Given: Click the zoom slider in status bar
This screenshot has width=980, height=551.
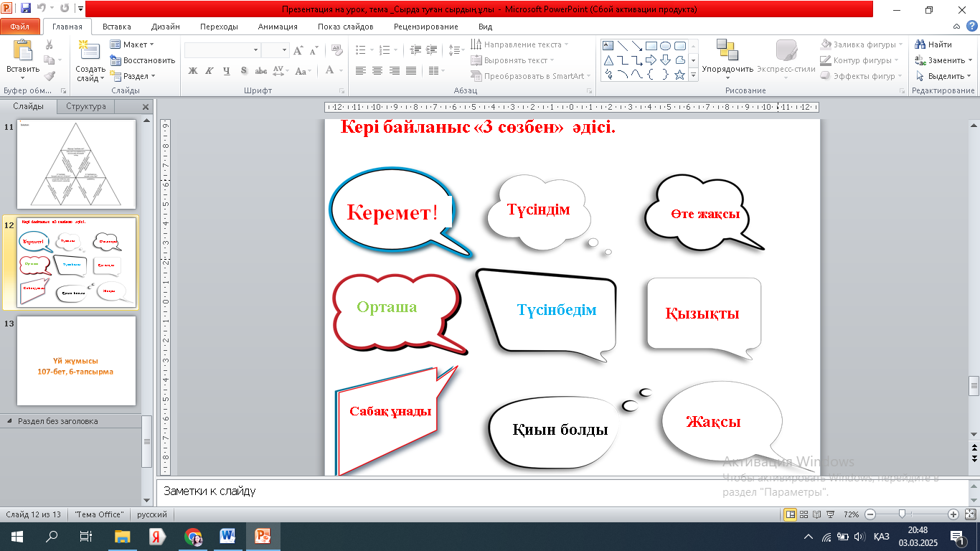Looking at the screenshot, I should point(902,514).
